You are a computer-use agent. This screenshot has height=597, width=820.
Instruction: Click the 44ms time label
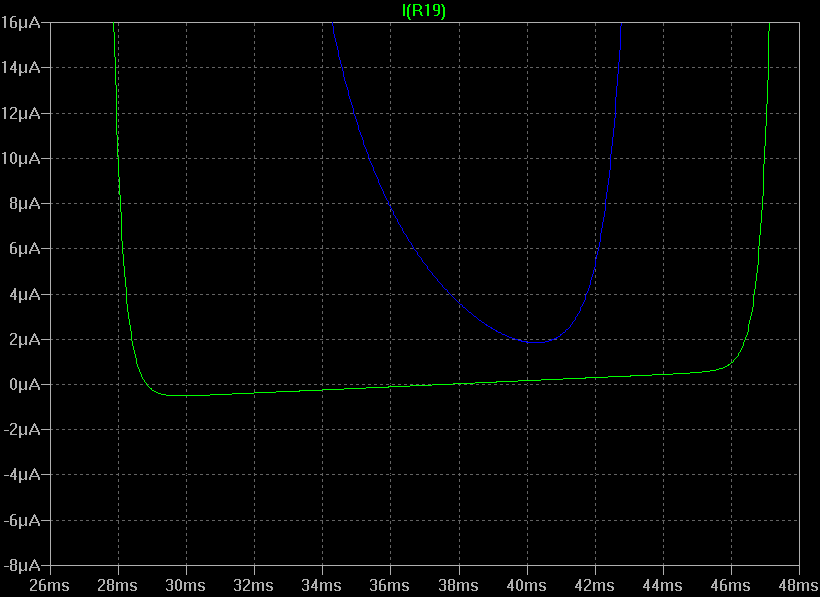coord(663,585)
